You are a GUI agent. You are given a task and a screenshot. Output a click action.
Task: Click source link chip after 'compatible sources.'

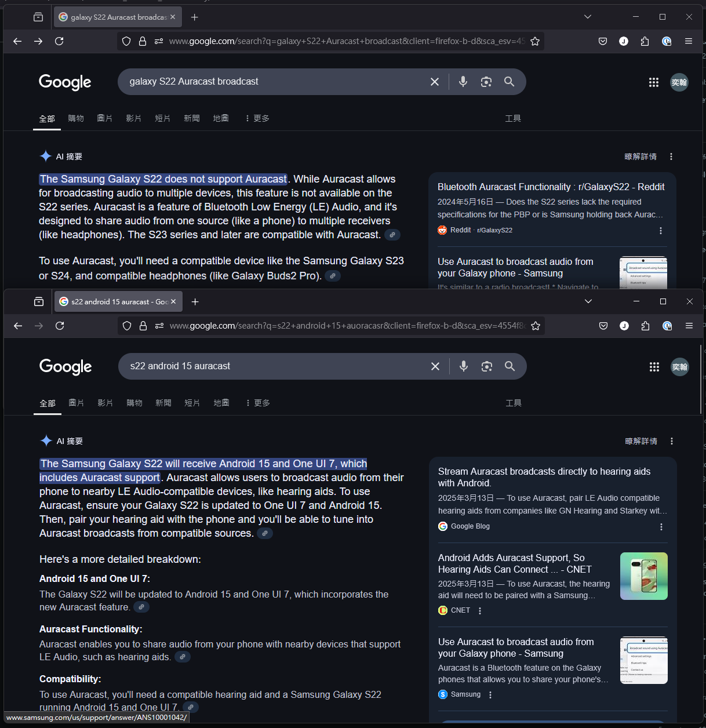(265, 533)
